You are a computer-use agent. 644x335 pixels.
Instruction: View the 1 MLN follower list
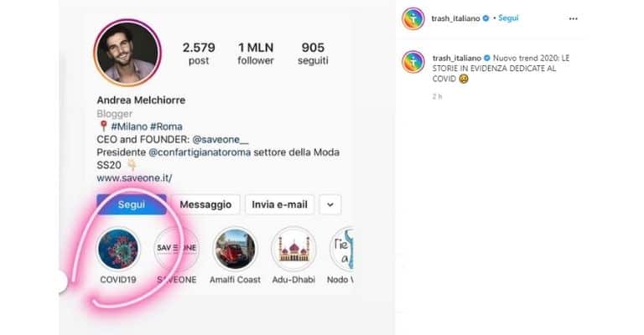[x=256, y=54]
